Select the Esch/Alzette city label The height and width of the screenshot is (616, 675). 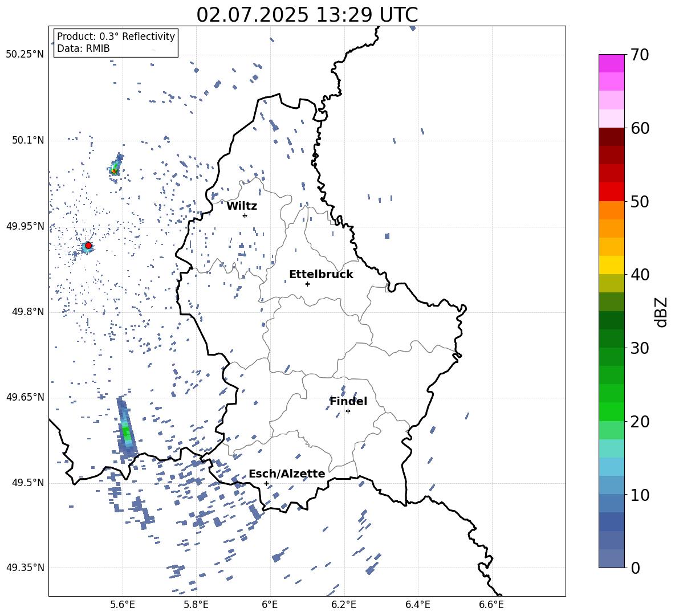click(x=287, y=474)
